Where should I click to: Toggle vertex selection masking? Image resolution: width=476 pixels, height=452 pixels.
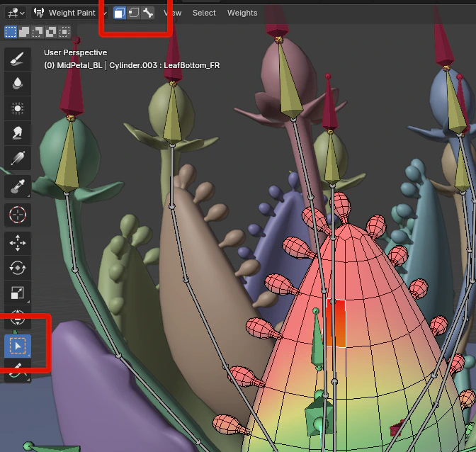coord(134,13)
